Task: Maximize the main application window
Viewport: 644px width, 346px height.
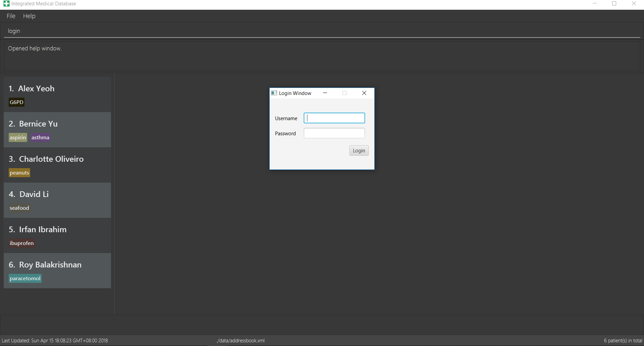Action: pos(614,4)
